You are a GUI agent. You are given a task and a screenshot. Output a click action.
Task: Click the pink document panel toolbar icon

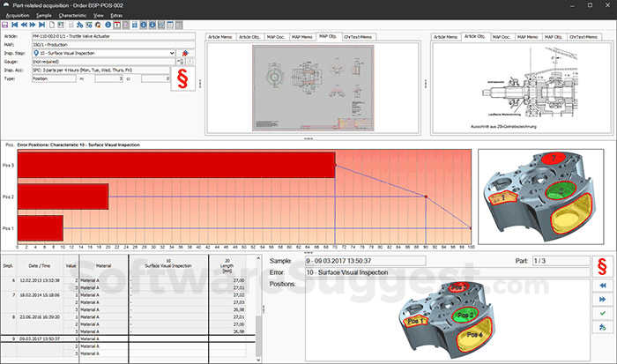tap(126, 25)
